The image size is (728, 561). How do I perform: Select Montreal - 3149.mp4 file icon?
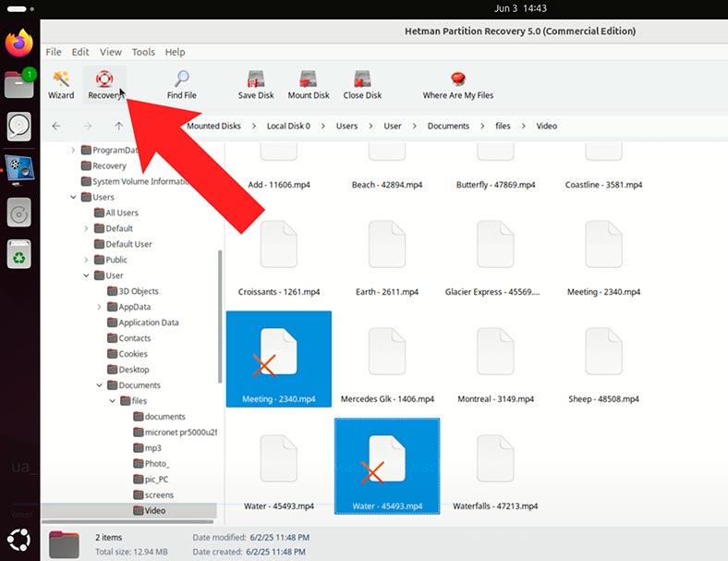[x=495, y=351]
